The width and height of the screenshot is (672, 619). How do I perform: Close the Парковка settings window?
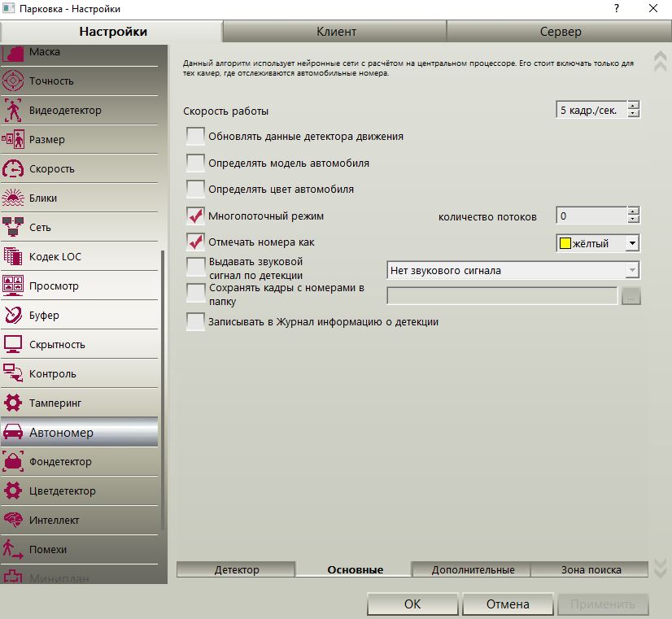pyautogui.click(x=653, y=8)
